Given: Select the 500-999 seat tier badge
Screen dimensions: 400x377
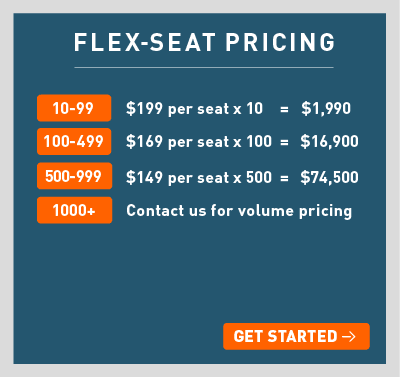Looking at the screenshot, I should [x=74, y=176].
